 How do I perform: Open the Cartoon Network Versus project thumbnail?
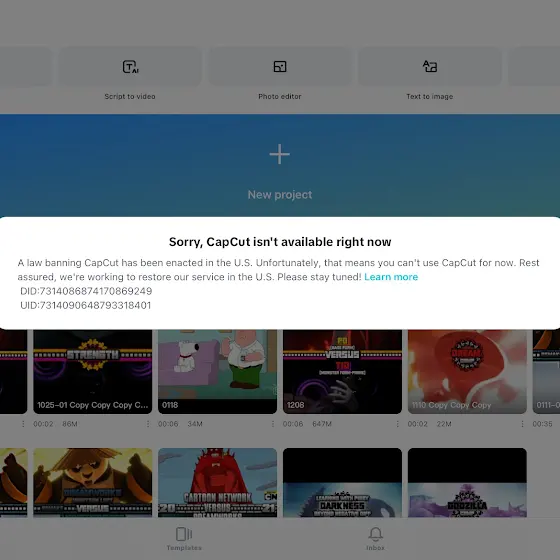217,482
